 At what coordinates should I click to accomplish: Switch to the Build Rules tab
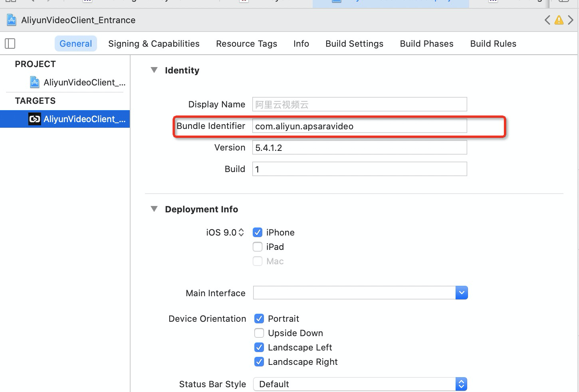pos(493,44)
